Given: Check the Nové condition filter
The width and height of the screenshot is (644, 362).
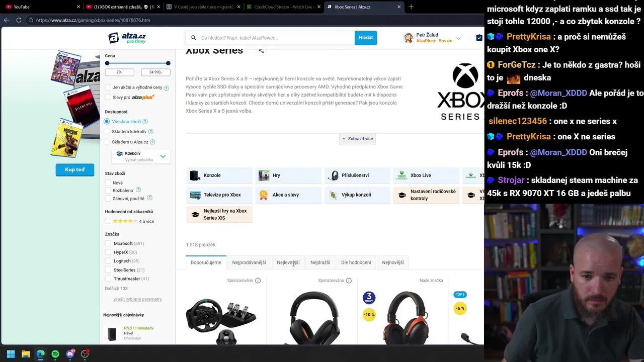Looking at the screenshot, I should 108,183.
